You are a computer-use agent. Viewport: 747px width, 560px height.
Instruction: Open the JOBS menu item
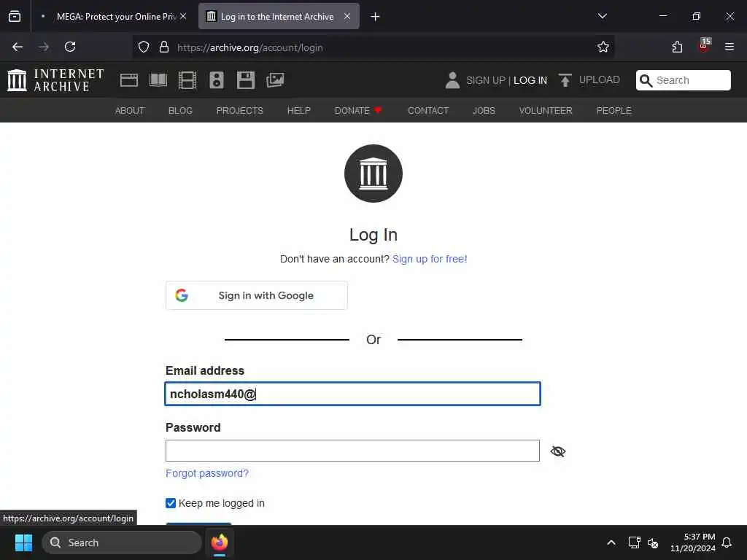(484, 111)
